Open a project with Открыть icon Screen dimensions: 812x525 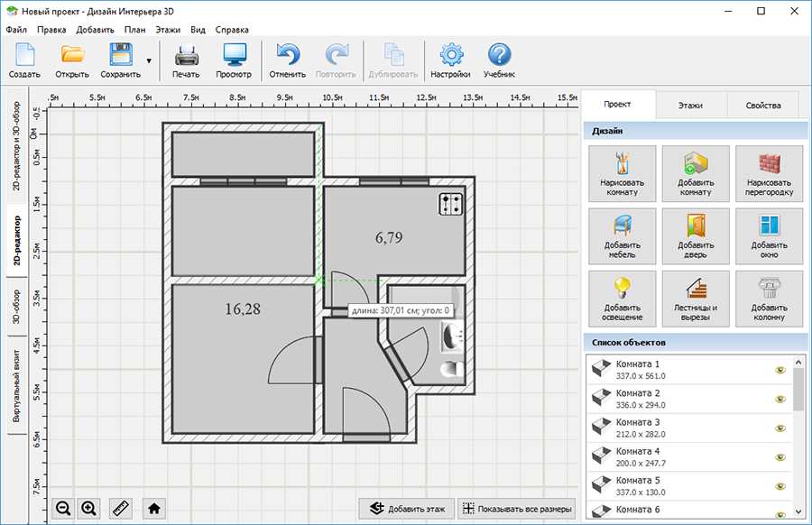(72, 60)
